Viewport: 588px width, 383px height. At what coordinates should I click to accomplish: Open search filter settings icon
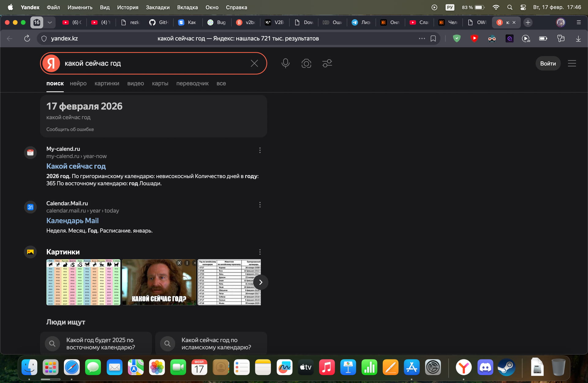[327, 63]
